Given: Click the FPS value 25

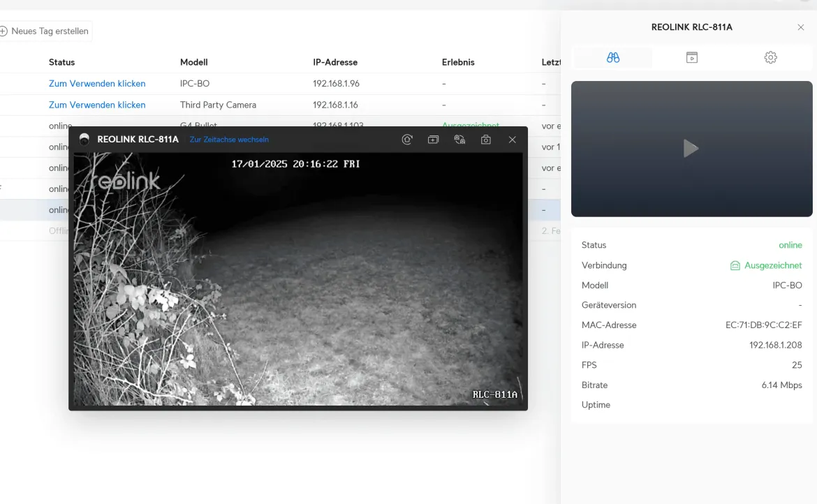Looking at the screenshot, I should click(797, 365).
